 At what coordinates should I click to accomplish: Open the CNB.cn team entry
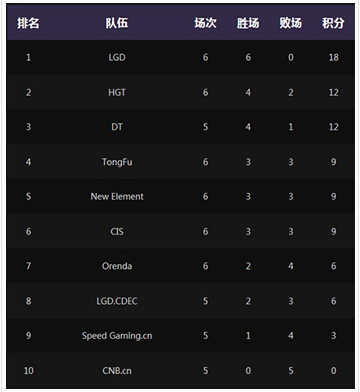(117, 371)
